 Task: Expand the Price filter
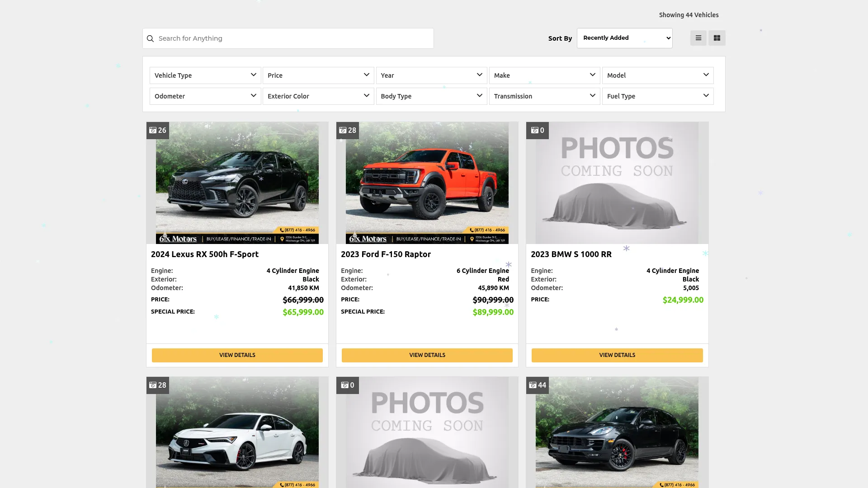[x=318, y=75]
